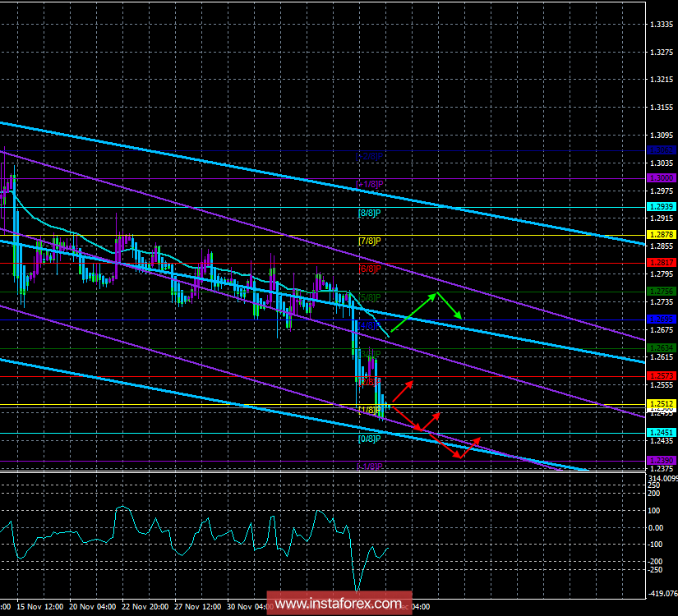Click the [+1/8]P Murray level label
This screenshot has width=678, height=616.
[370, 184]
